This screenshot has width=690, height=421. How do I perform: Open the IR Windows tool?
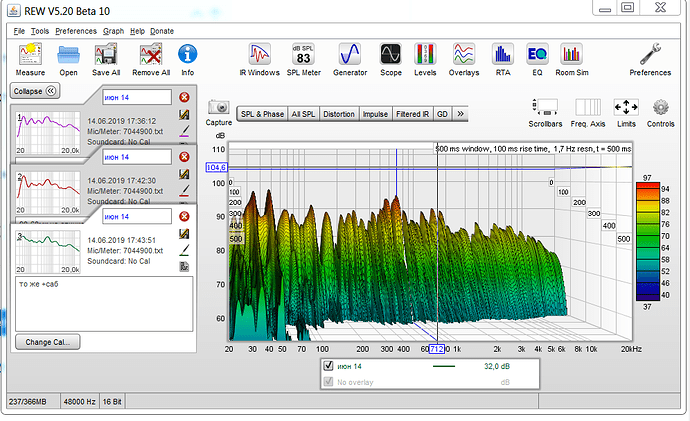pos(260,55)
